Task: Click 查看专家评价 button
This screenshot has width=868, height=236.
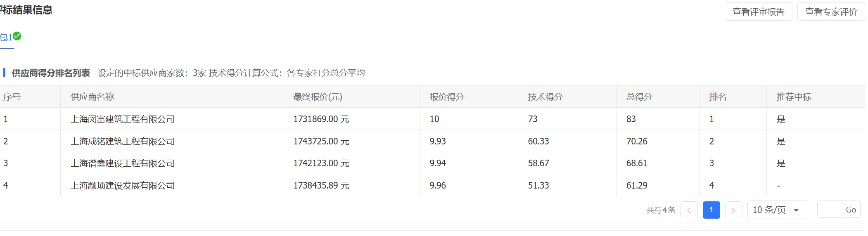Action: click(831, 12)
